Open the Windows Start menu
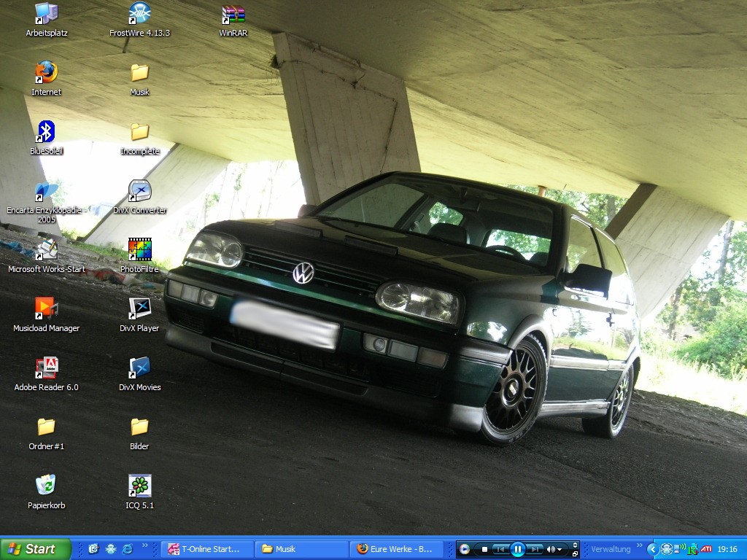 click(x=36, y=549)
